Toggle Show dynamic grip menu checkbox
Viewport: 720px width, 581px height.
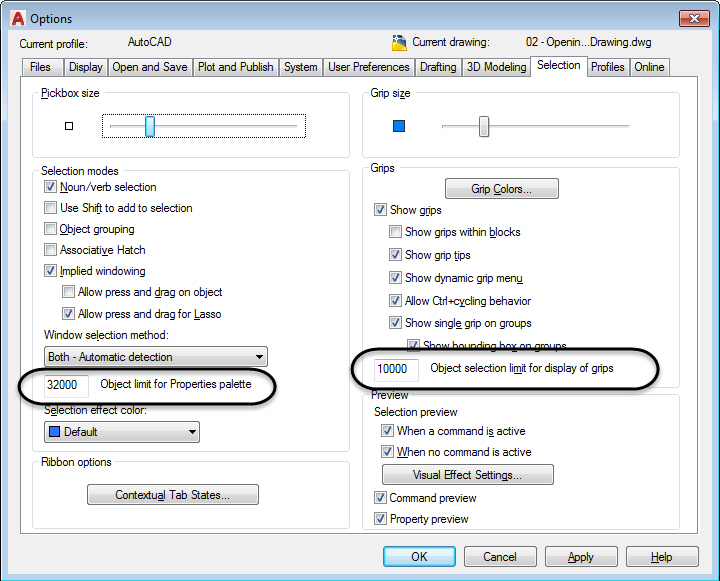tap(395, 277)
